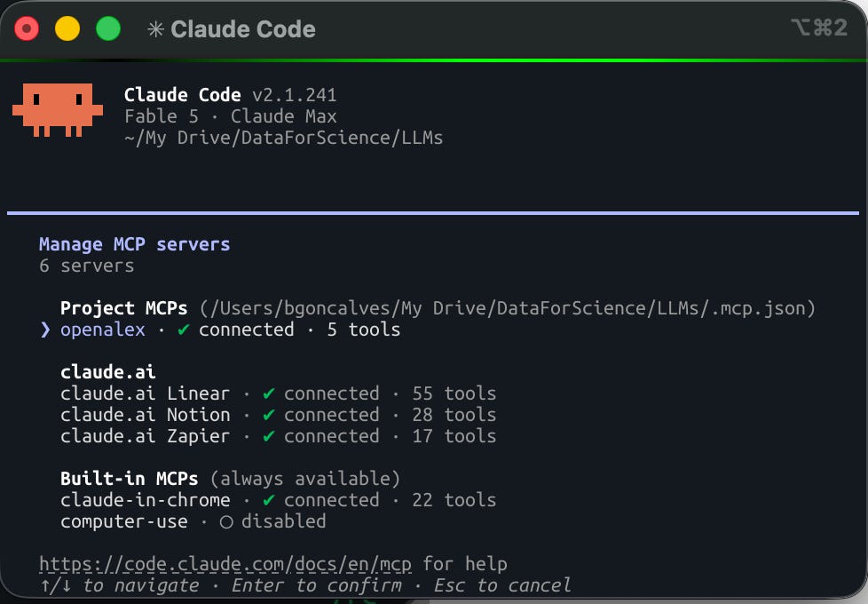Click the ⌥⌘2 shortcut indicator in title bar

click(x=819, y=28)
